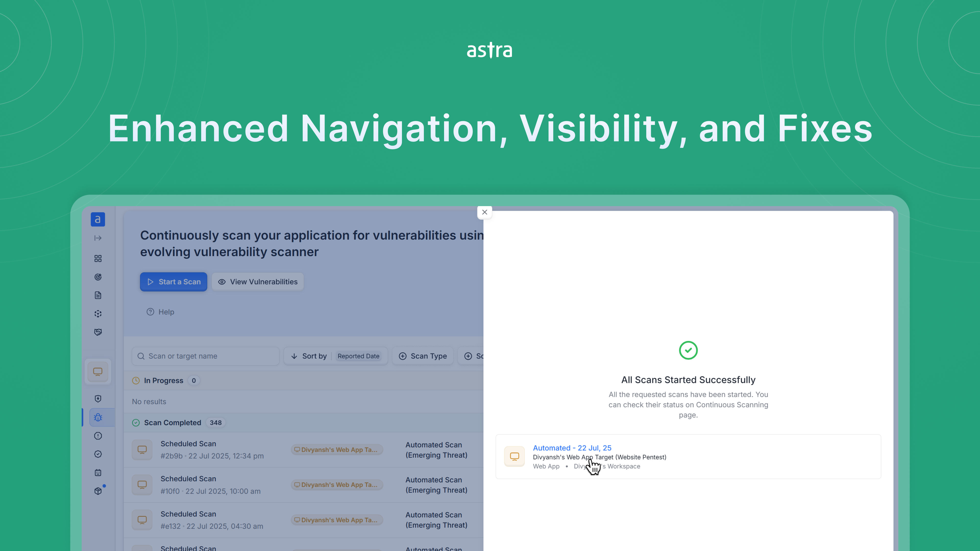Image resolution: width=980 pixels, height=551 pixels.
Task: Collapse the In Progress section
Action: [x=303, y=381]
